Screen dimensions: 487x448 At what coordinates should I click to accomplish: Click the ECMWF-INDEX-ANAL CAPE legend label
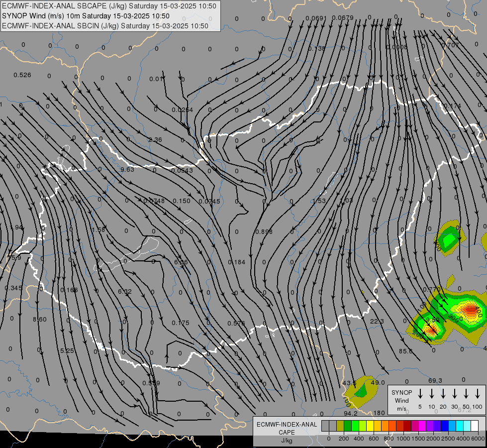tap(287, 432)
